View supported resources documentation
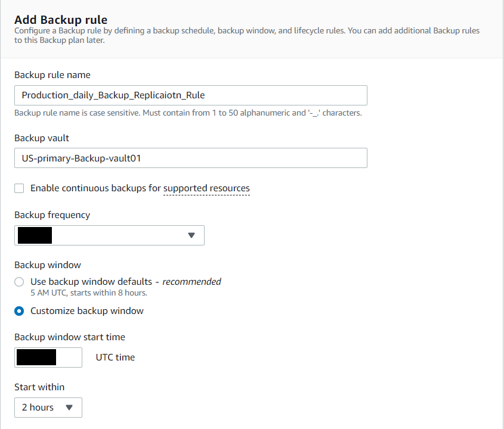 click(x=206, y=188)
